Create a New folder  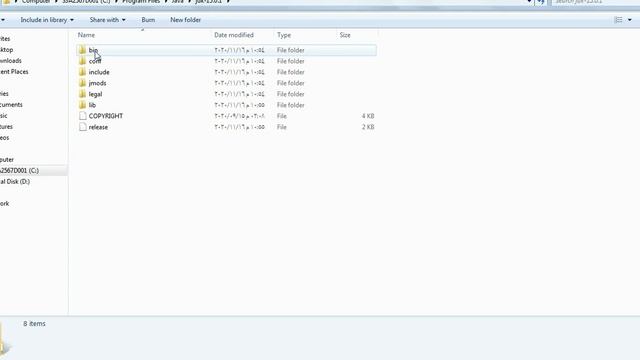185,20
